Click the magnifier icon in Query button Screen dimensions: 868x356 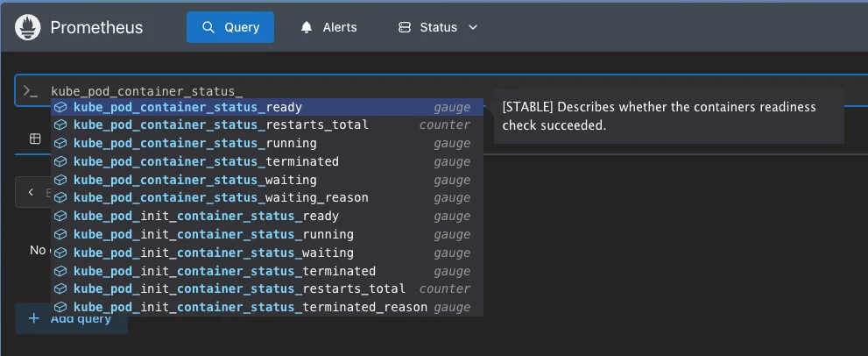(208, 27)
